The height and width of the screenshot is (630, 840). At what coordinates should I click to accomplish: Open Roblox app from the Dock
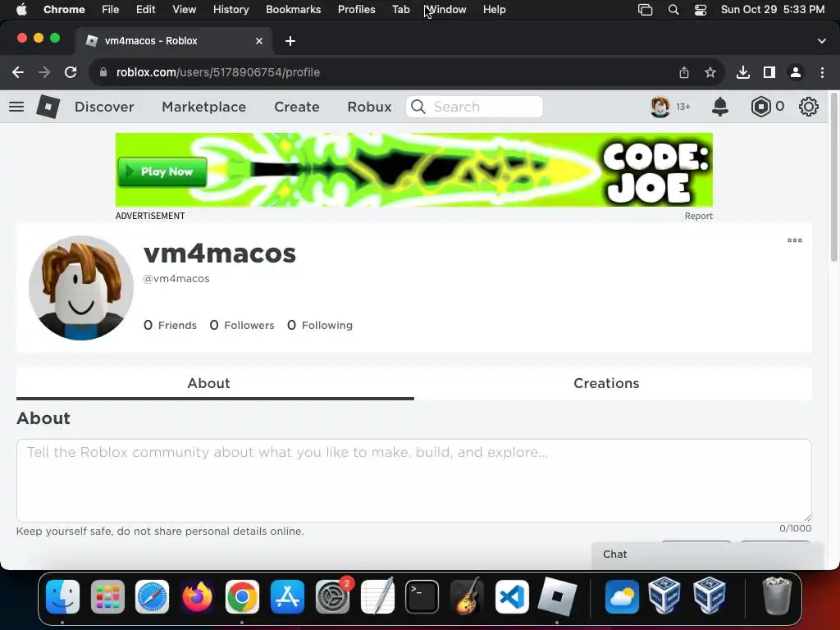tap(557, 596)
